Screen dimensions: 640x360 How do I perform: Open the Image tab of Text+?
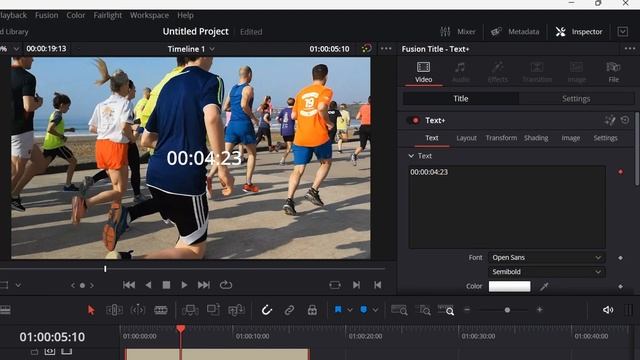[571, 138]
